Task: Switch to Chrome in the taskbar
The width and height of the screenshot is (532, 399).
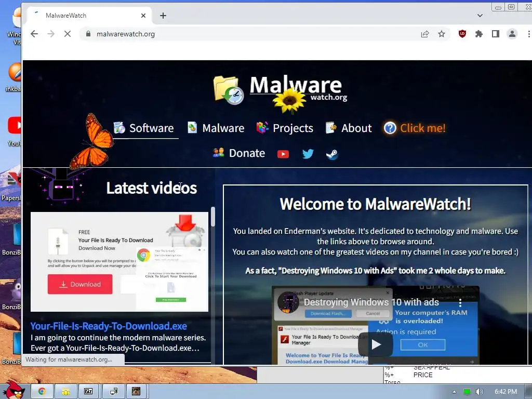Action: point(42,392)
